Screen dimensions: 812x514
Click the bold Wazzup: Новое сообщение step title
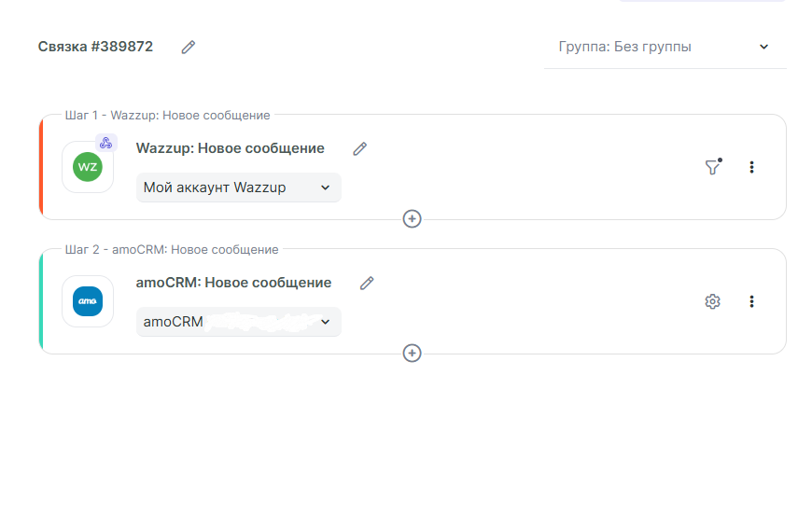point(231,148)
